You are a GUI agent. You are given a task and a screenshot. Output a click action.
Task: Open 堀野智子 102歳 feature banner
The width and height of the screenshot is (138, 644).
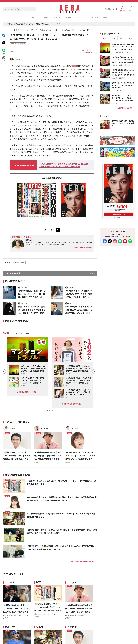(x=73, y=350)
